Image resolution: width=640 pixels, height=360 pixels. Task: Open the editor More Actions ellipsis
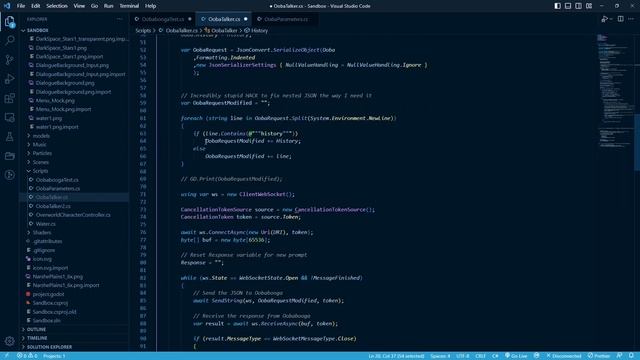point(631,19)
